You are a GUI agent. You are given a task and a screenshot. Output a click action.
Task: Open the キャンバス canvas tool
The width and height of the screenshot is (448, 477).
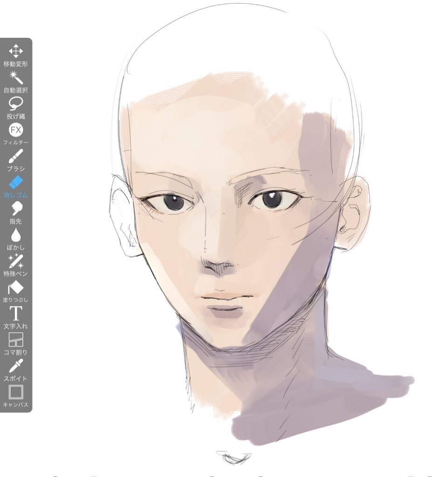(x=16, y=396)
